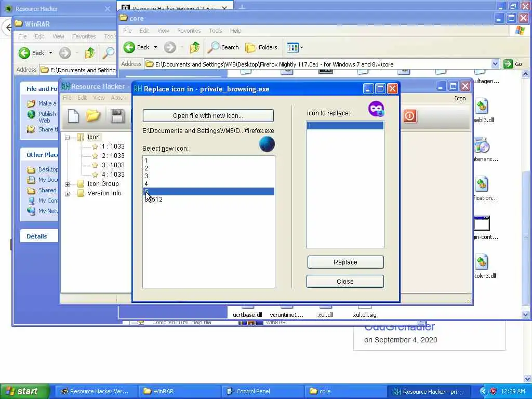
Task: Select new icon entry 2
Action: [208, 168]
